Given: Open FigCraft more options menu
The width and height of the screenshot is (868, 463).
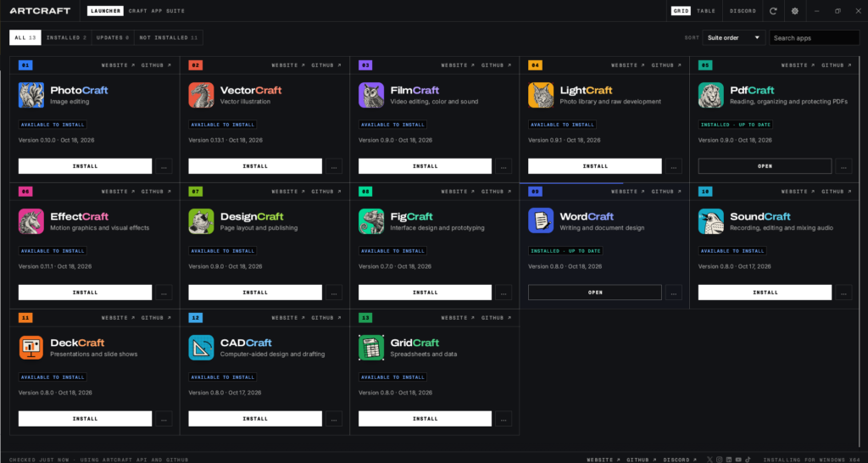Looking at the screenshot, I should pos(504,293).
